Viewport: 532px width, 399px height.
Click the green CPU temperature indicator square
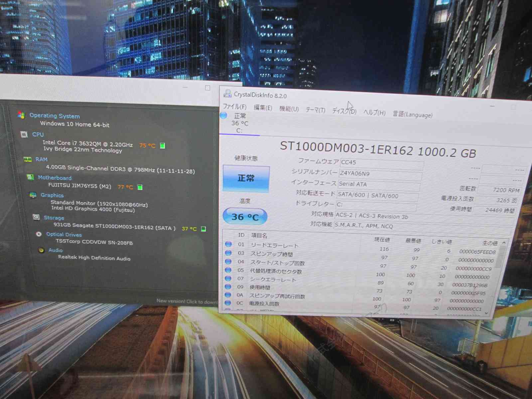(163, 146)
